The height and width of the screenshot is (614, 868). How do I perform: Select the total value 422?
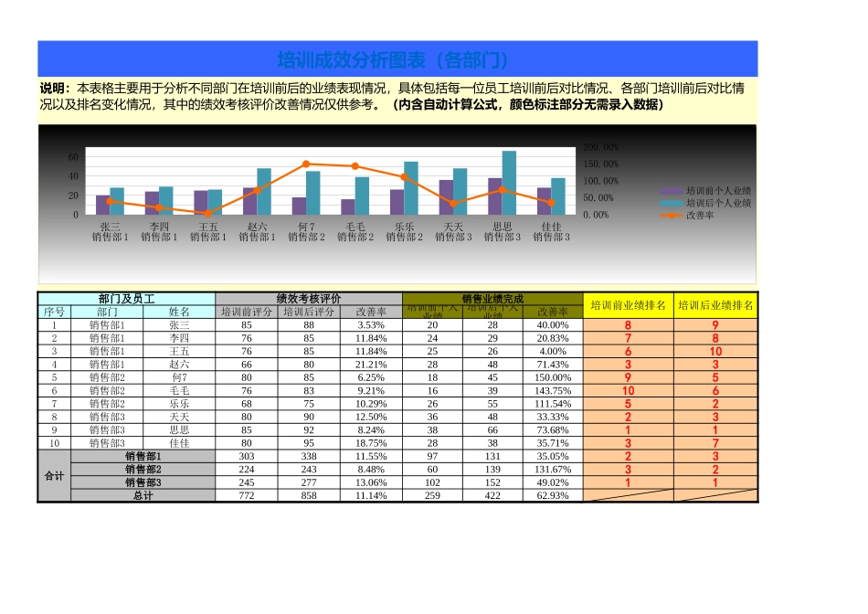(x=492, y=496)
